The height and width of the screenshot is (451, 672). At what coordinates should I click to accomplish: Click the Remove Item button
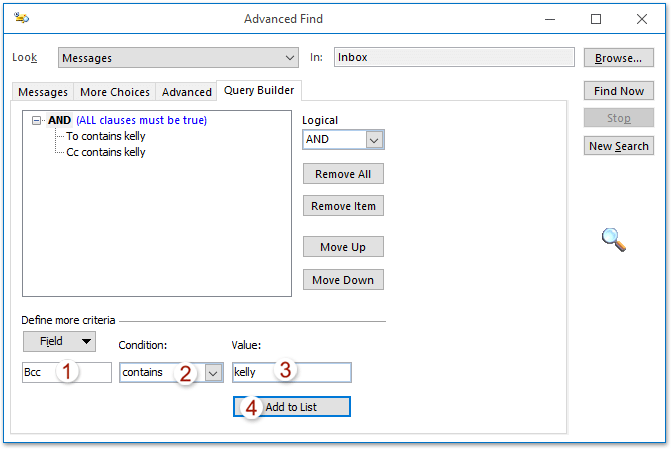pos(343,206)
